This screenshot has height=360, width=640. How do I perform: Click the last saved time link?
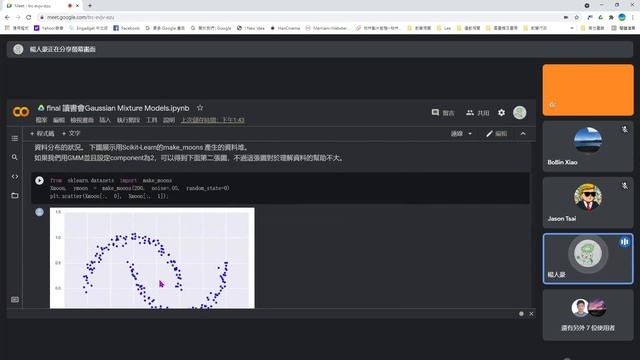coord(213,120)
